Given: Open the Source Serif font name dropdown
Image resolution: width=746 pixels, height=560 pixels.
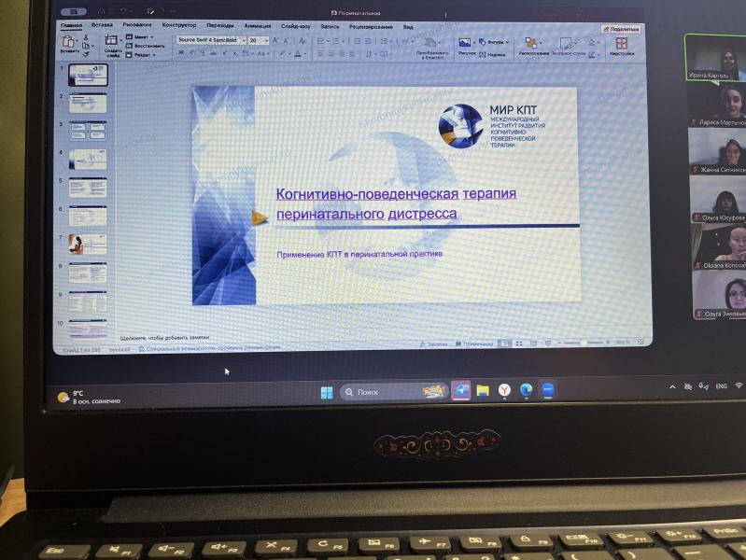Looking at the screenshot, I should coord(210,40).
